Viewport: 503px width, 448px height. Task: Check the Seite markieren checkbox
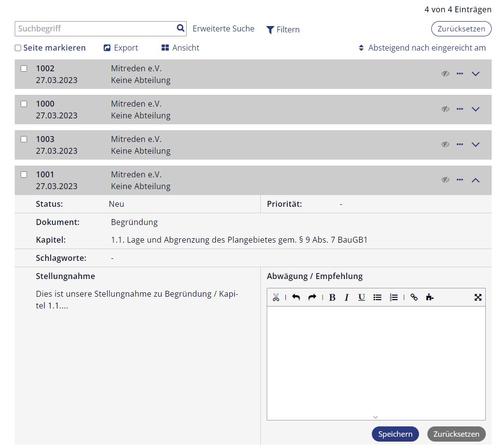point(18,48)
